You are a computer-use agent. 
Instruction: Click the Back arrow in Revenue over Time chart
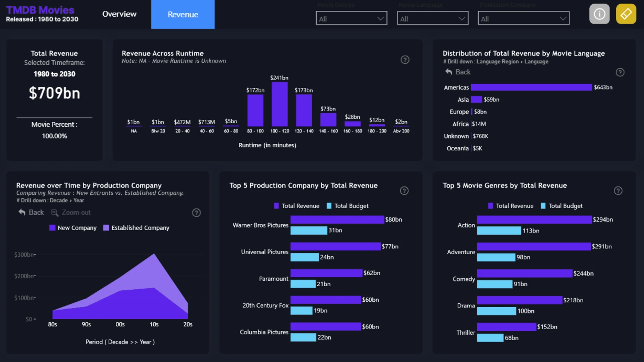(22, 212)
